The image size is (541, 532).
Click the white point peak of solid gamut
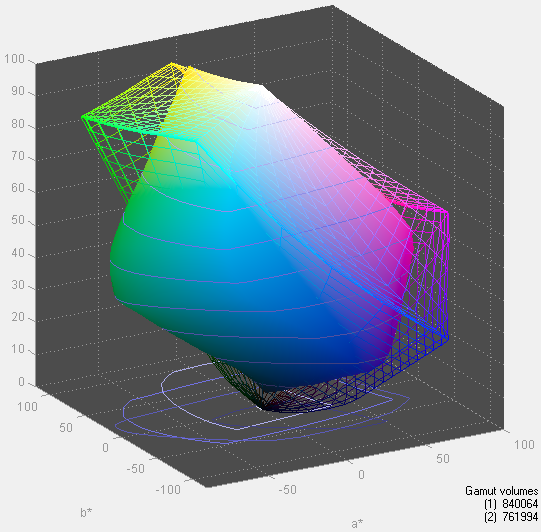tap(260, 86)
